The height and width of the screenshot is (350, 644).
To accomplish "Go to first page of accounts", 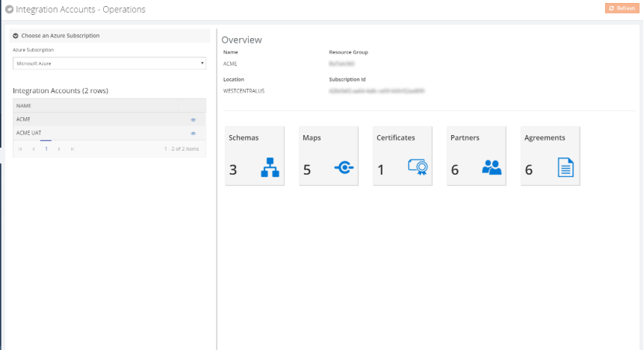I will point(20,149).
